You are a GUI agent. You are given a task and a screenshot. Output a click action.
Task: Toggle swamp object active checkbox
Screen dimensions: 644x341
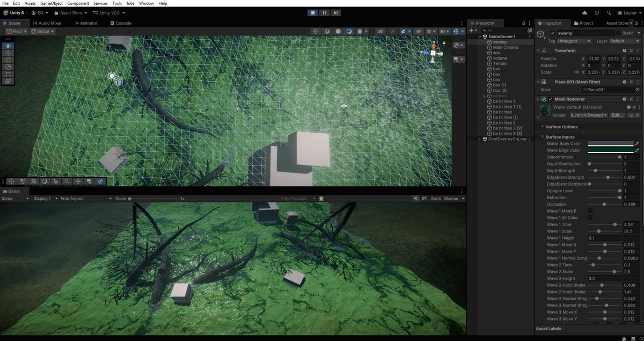coord(553,33)
